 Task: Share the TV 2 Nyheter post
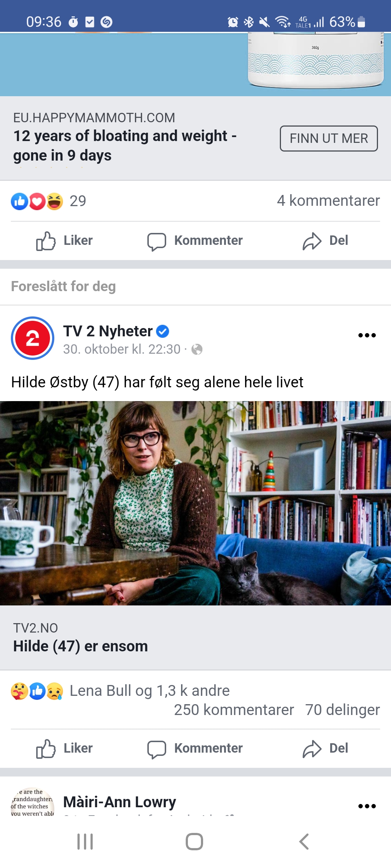(x=325, y=748)
